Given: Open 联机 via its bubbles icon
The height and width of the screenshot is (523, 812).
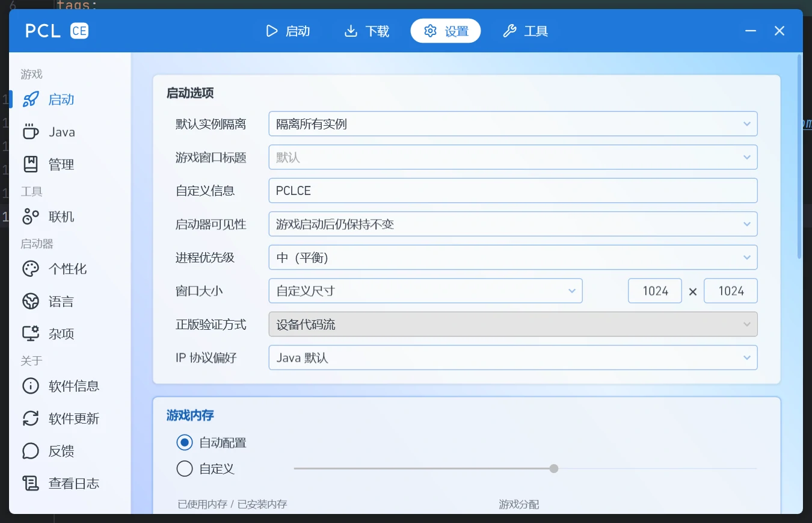Looking at the screenshot, I should (31, 217).
